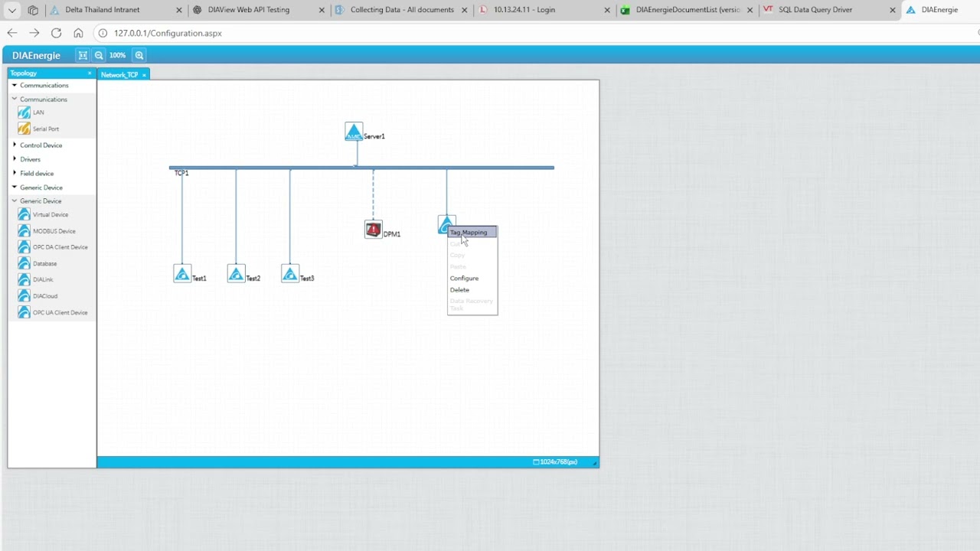Close the SQL Data Query Driver tab
The height and width of the screenshot is (551, 980).
tap(892, 10)
